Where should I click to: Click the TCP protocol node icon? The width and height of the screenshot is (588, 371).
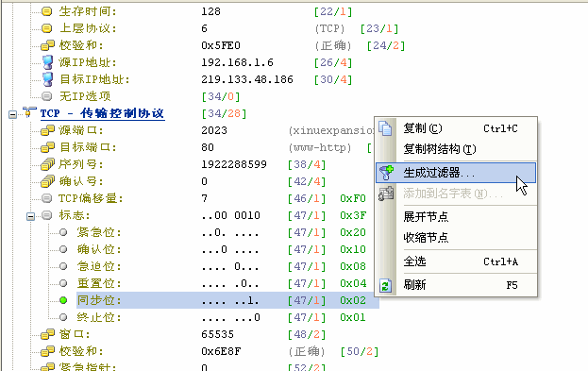point(29,112)
